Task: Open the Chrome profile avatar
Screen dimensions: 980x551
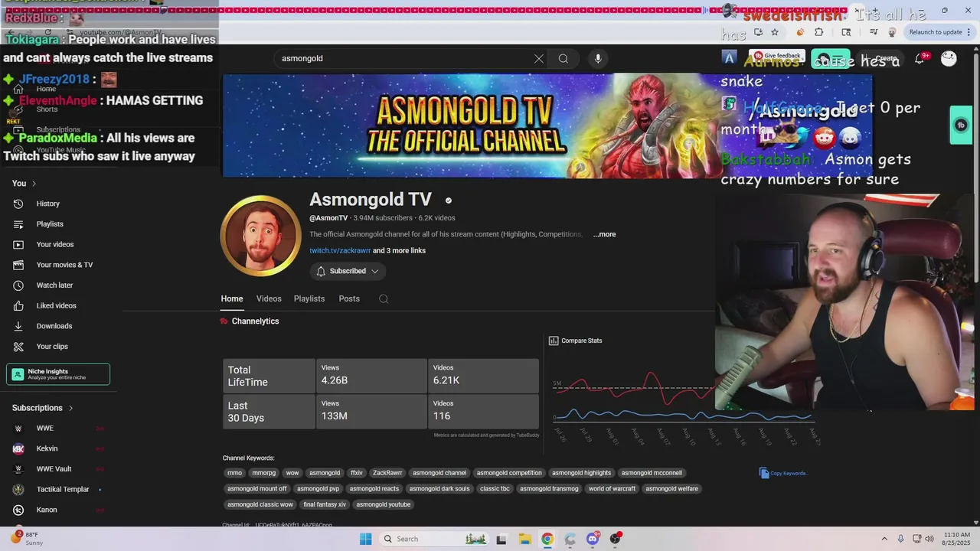Action: 892,32
